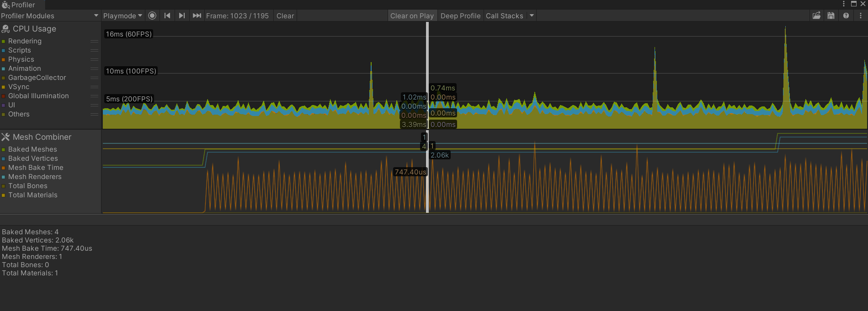The image size is (868, 311).
Task: Jump to the current last frame
Action: [x=197, y=16]
